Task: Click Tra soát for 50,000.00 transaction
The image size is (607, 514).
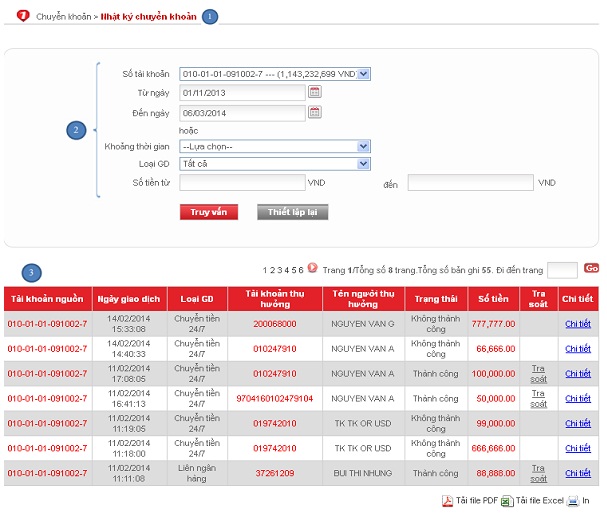Action: pyautogui.click(x=538, y=398)
